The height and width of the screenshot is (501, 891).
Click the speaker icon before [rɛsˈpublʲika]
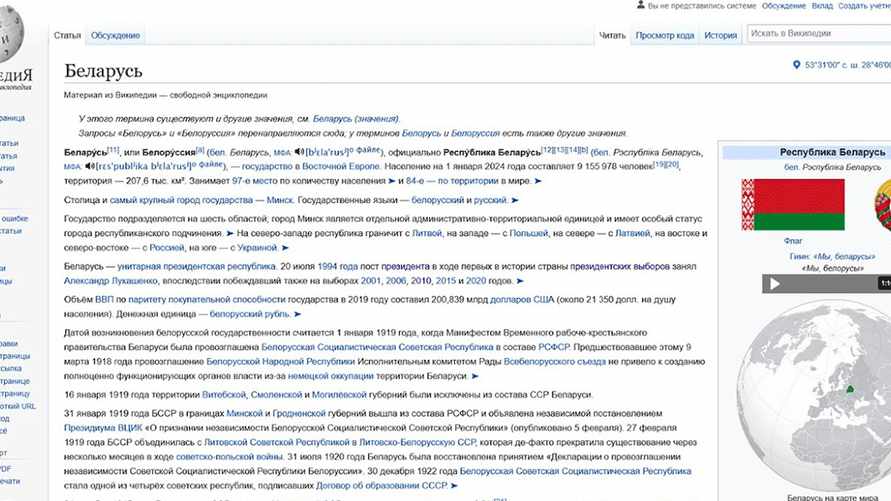point(90,166)
